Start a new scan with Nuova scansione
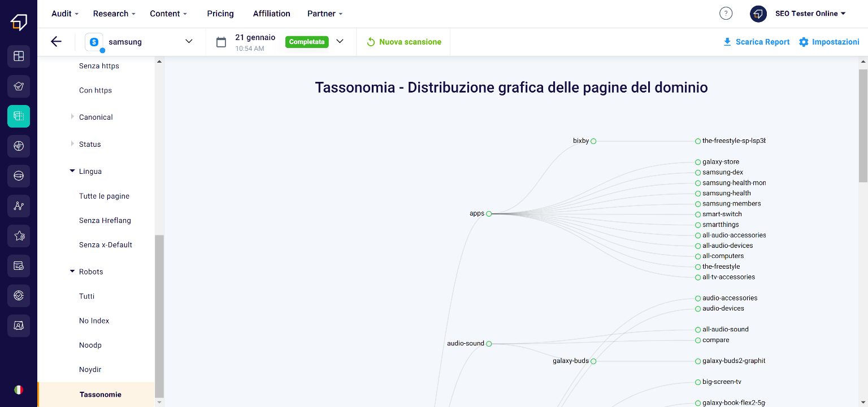This screenshot has height=407, width=868. [404, 42]
